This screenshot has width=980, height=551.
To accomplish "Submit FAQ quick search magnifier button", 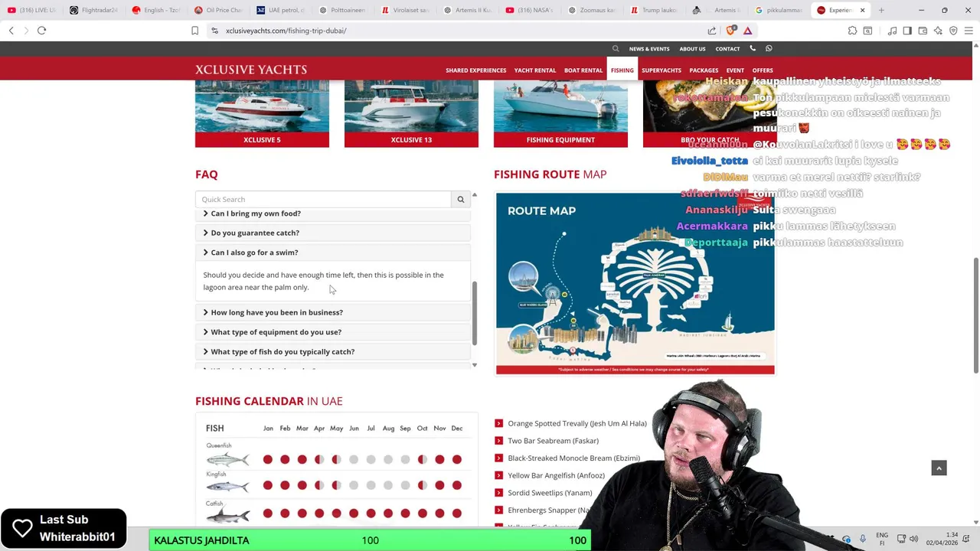I will 461,200.
